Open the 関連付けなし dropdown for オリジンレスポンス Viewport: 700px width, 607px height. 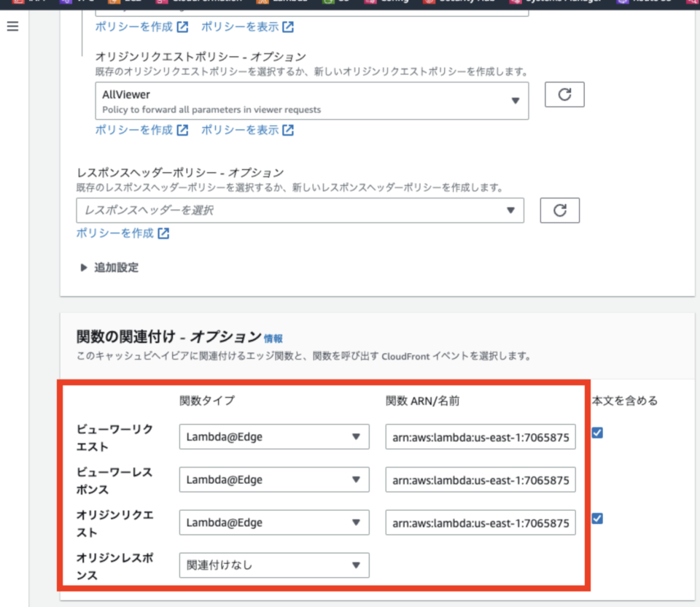[274, 565]
